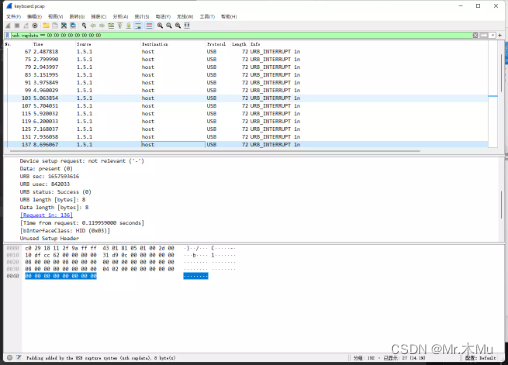The height and width of the screenshot is (365, 508).
Task: Apply the display filter arrow button
Action: click(x=484, y=35)
